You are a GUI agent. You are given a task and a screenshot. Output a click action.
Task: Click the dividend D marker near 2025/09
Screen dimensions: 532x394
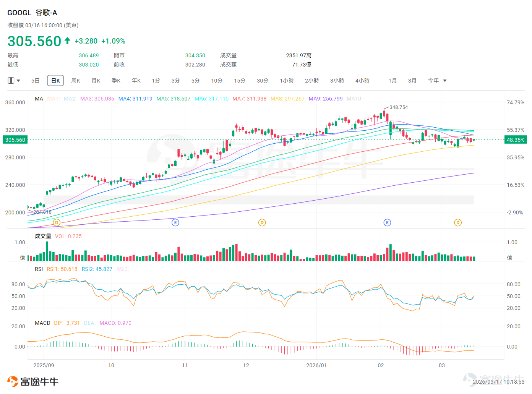pyautogui.click(x=57, y=222)
